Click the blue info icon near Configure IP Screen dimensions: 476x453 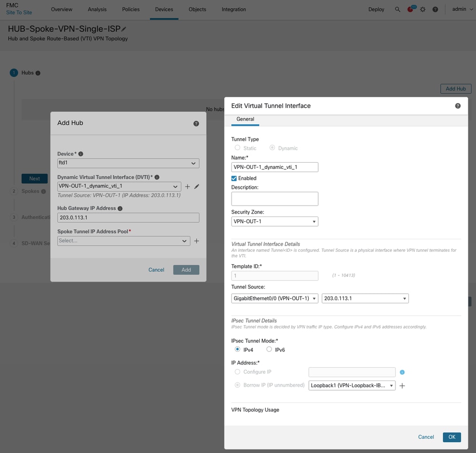click(402, 372)
